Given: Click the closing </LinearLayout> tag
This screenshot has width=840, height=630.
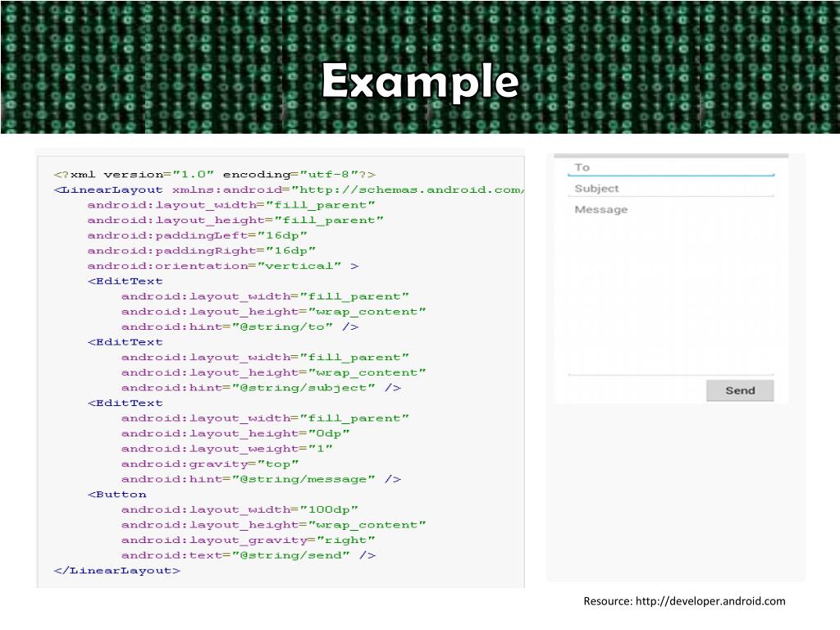Looking at the screenshot, I should [x=116, y=571].
